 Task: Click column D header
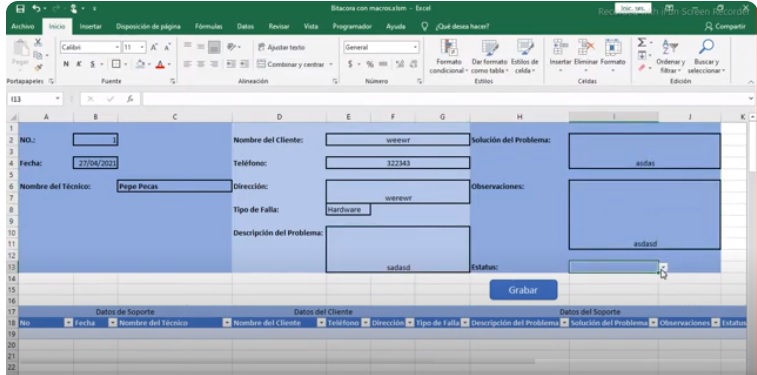point(279,117)
